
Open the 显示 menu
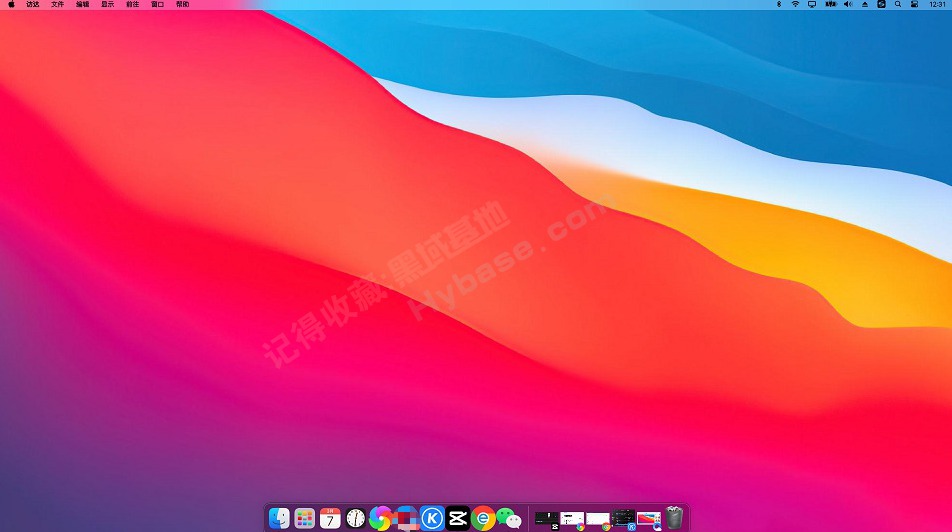coord(107,4)
